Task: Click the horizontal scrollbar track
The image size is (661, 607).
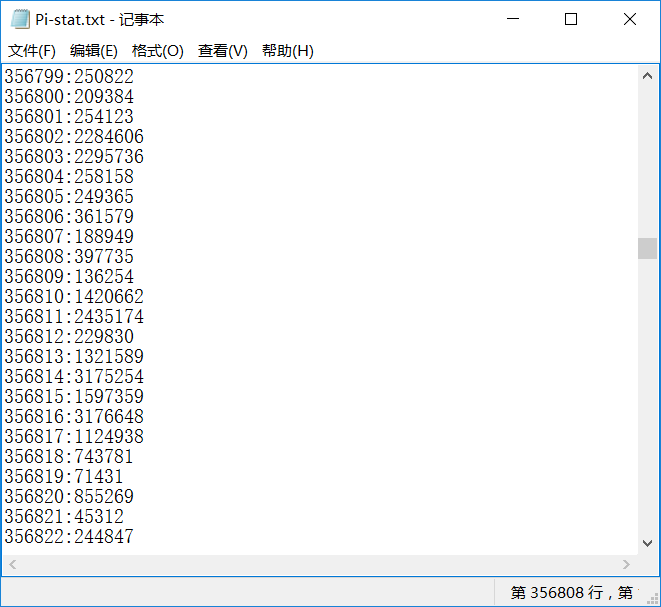Action: pos(320,565)
